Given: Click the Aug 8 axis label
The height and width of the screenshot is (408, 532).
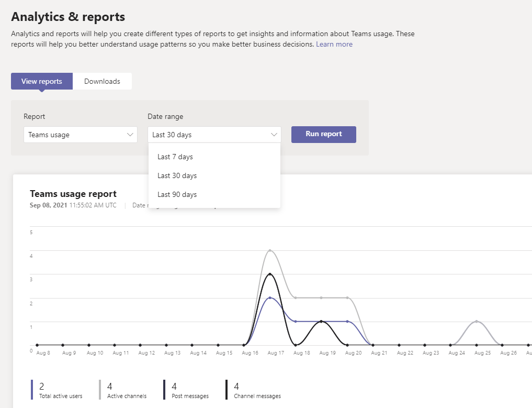Looking at the screenshot, I should tap(43, 352).
